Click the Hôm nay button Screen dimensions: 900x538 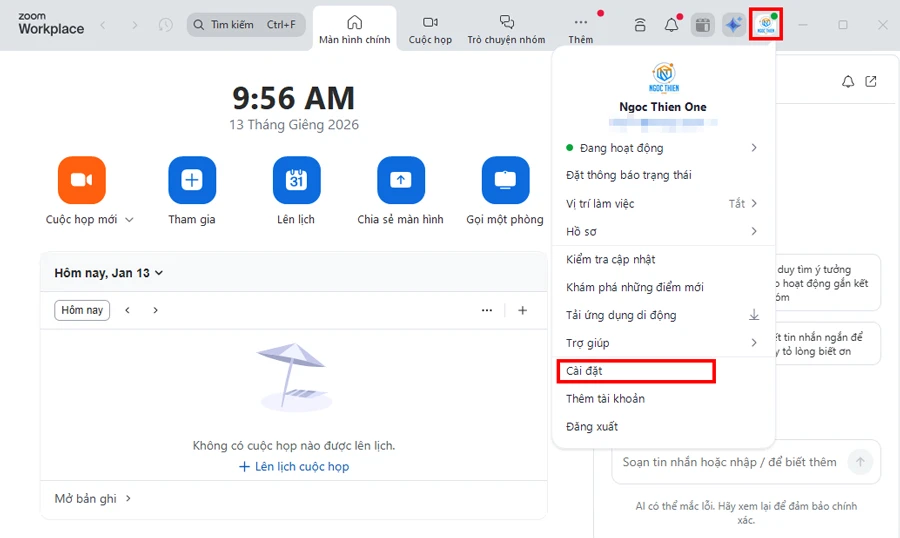[x=82, y=310]
